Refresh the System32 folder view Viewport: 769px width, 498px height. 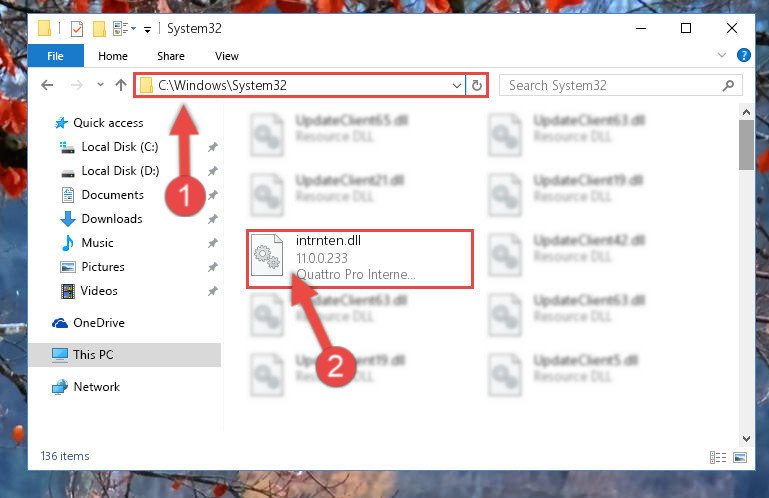pos(477,85)
